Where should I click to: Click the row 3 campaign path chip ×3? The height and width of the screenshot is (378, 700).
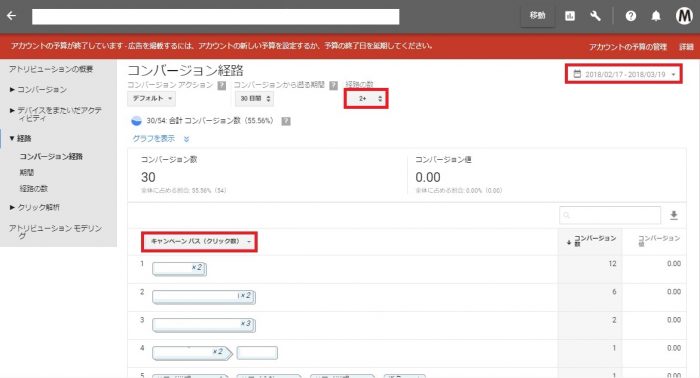click(204, 325)
